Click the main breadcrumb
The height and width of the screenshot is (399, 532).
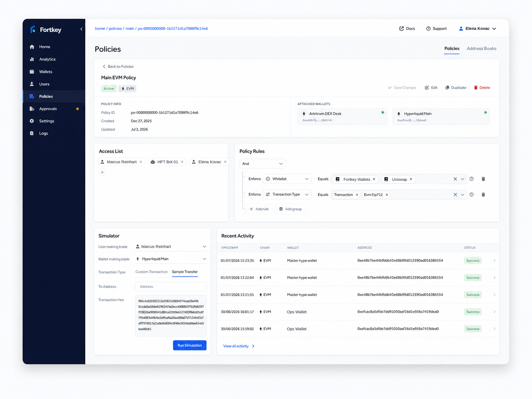tap(130, 29)
